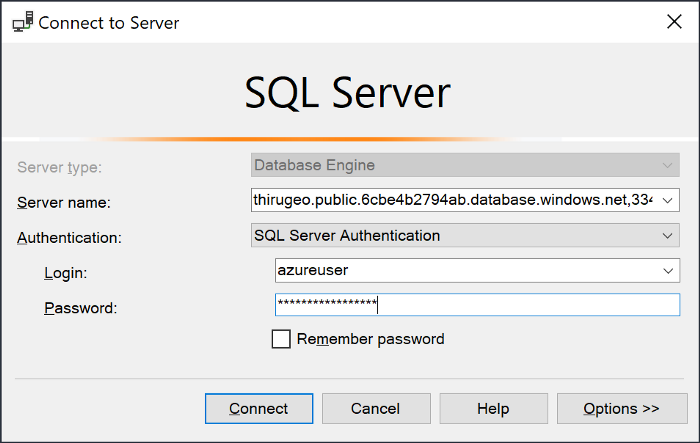Focus the Password input field

coord(477,305)
